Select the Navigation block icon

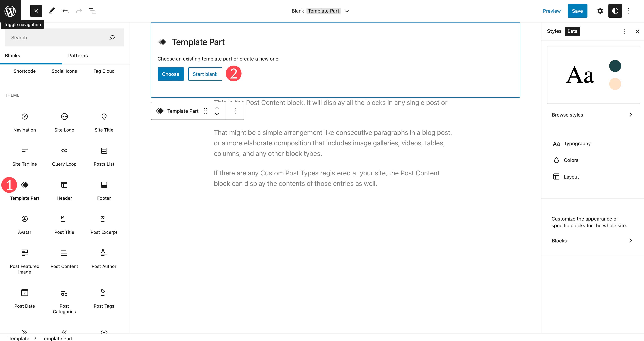pos(24,116)
